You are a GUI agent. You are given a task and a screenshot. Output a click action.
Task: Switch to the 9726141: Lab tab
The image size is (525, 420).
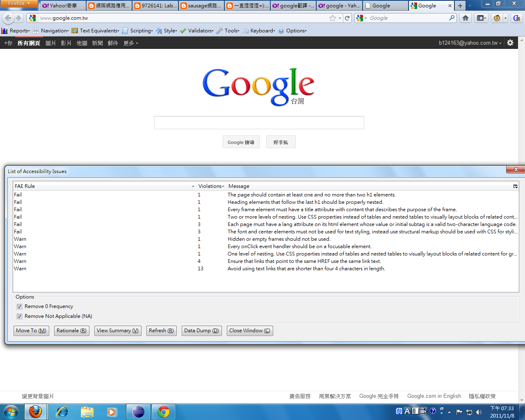click(155, 6)
